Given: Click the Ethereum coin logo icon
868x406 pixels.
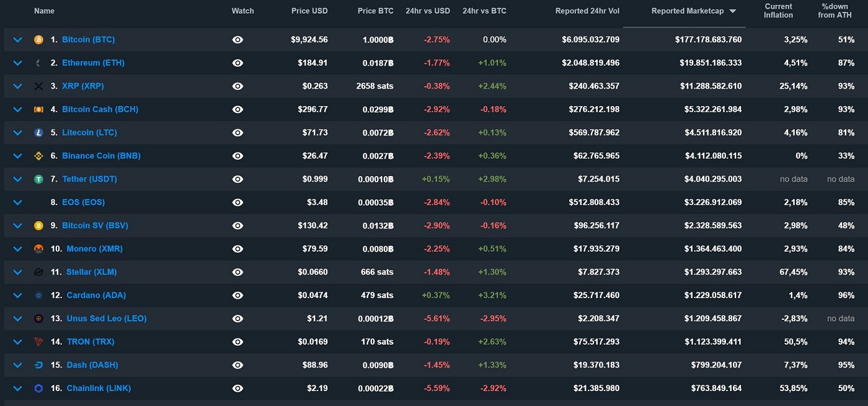Looking at the screenshot, I should coord(38,63).
